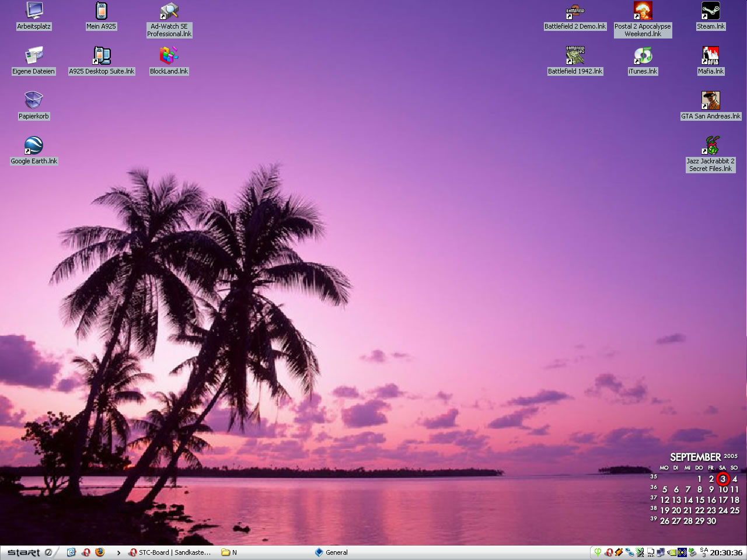Viewport: 747px width, 560px height.
Task: Select the Battlefield 2 Demo shortcut
Action: click(x=575, y=11)
